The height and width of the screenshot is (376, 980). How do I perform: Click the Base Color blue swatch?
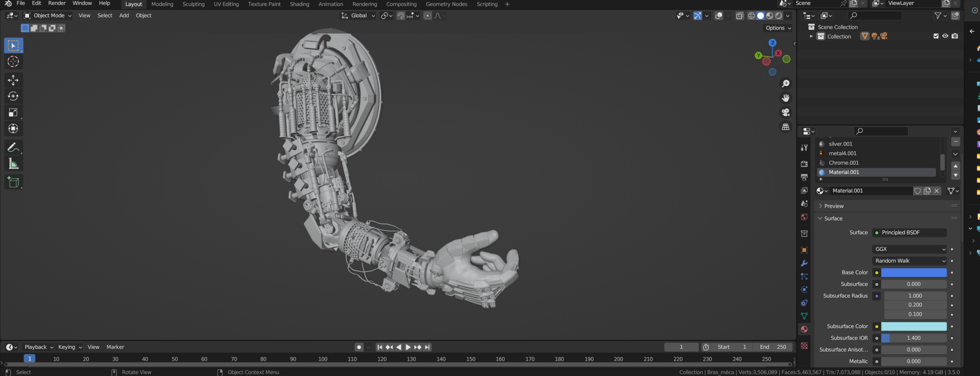913,272
